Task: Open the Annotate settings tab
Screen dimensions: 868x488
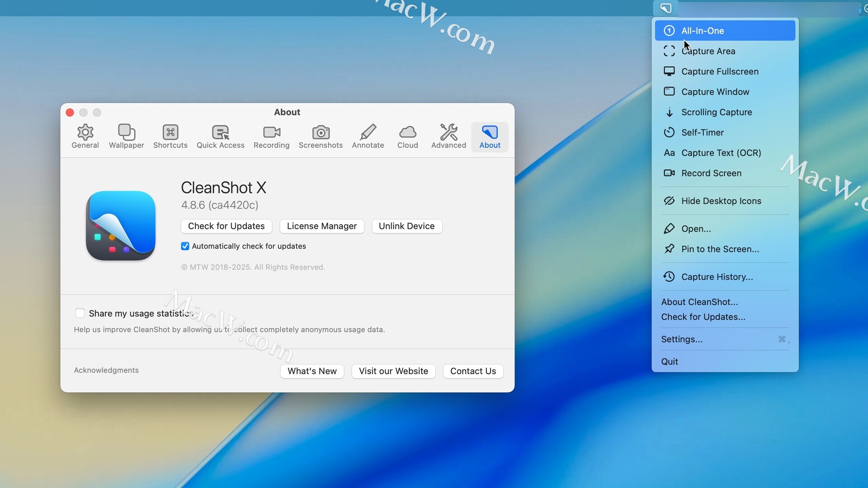Action: pyautogui.click(x=368, y=136)
